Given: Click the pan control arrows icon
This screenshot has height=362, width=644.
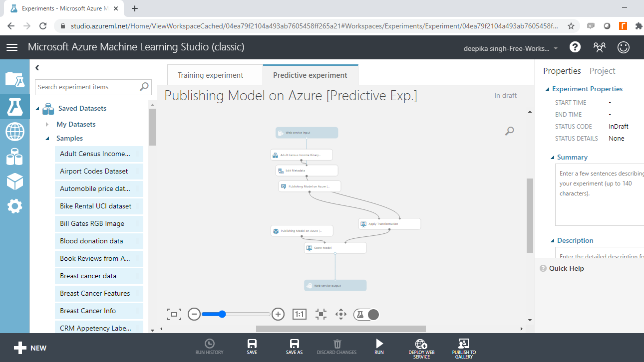Looking at the screenshot, I should [341, 314].
